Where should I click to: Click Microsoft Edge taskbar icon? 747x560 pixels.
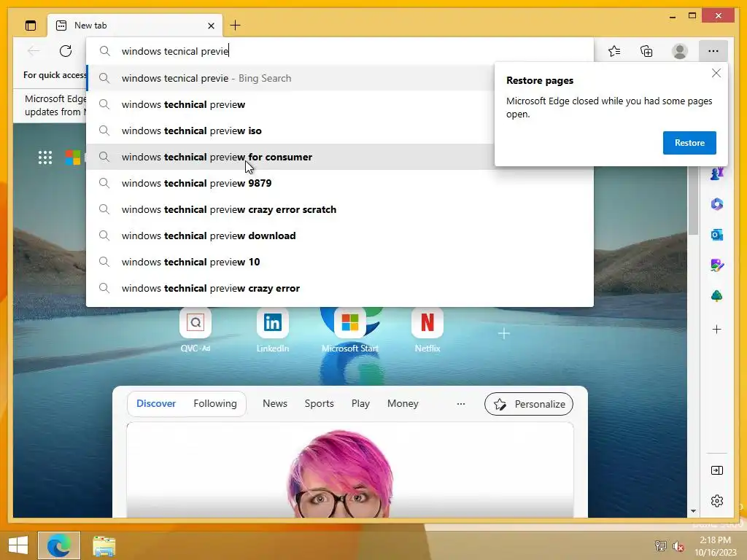(59, 545)
